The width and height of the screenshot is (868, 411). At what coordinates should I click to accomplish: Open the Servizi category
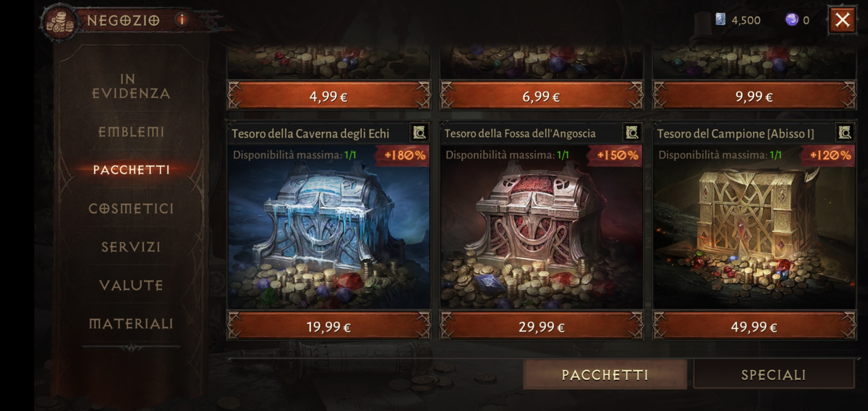131,247
